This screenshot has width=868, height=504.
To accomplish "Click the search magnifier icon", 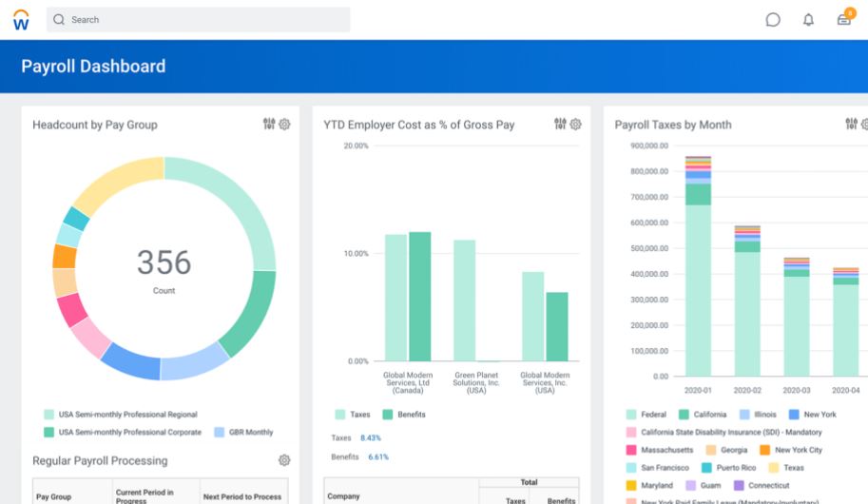I will [x=59, y=19].
